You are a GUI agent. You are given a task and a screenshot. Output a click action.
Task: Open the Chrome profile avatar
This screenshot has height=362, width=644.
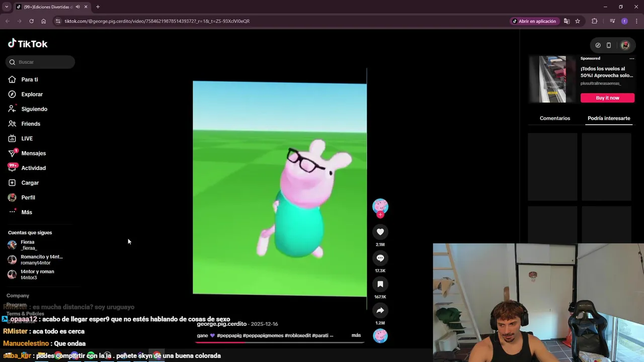624,21
